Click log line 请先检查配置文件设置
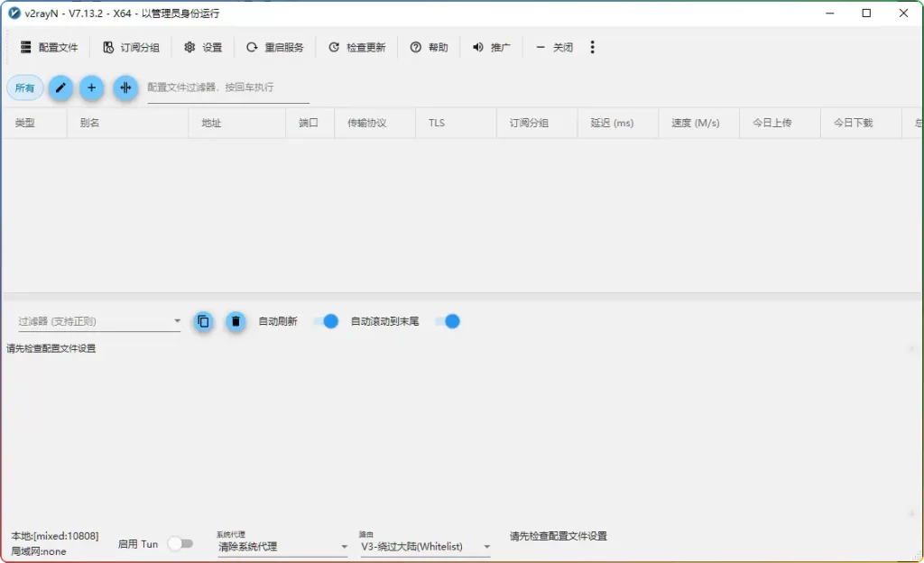 pos(51,348)
